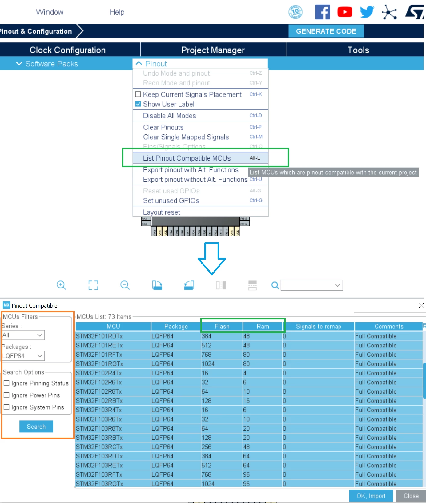This screenshot has height=504, width=426.
Task: Choose Clear Pinouts from the menu
Action: (201, 127)
